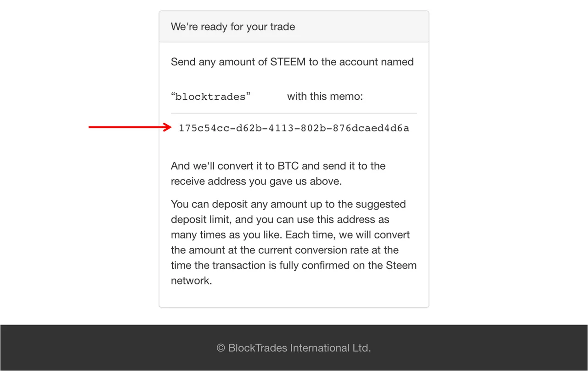Click the word "network." ending the last paragraph
Viewport: 588px width, 371px height.
[x=191, y=281]
